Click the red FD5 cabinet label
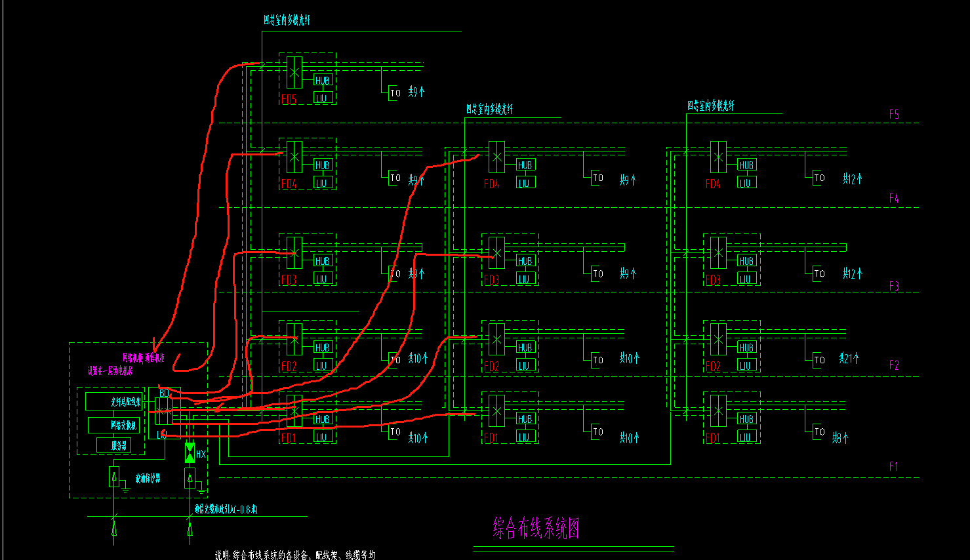 [289, 100]
